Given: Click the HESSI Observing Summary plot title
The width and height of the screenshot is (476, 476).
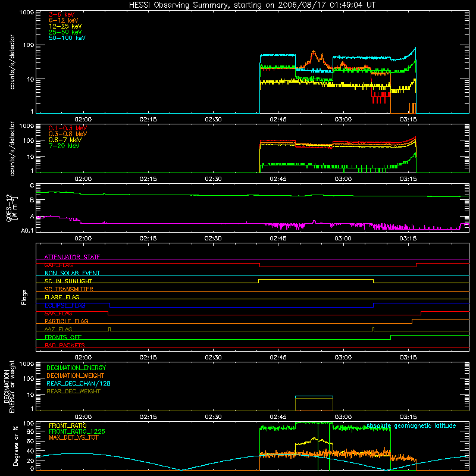Looking at the screenshot, I should click(252, 5).
